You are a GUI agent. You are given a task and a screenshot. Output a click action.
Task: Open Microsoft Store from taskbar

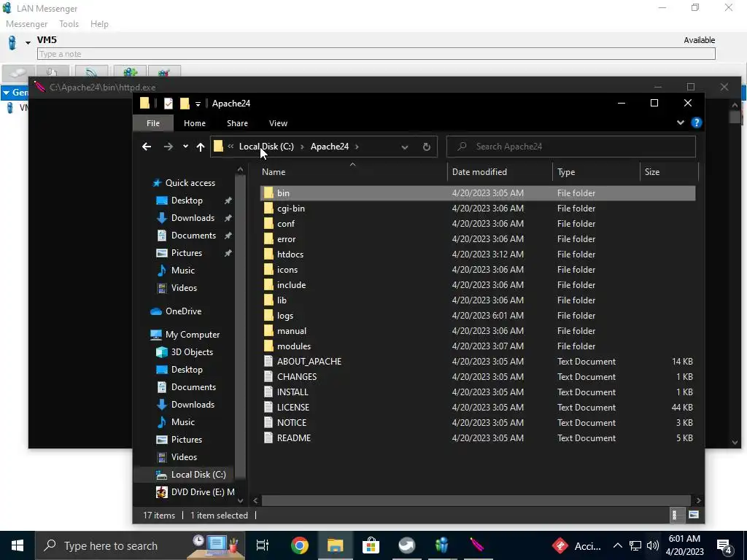click(371, 545)
